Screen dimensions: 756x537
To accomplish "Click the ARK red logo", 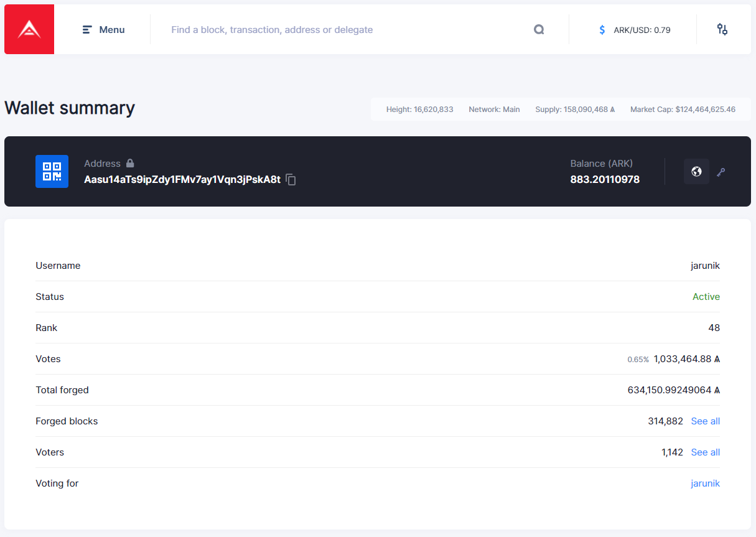I will pyautogui.click(x=29, y=29).
